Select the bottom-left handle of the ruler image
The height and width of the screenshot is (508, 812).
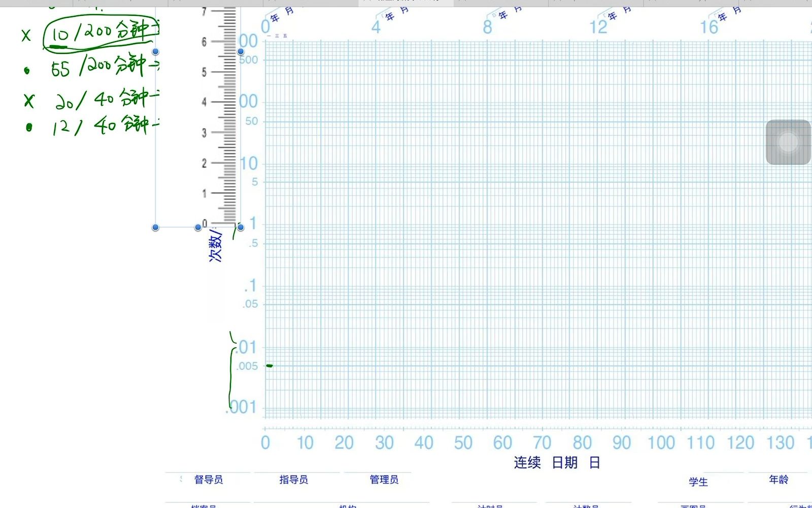155,227
